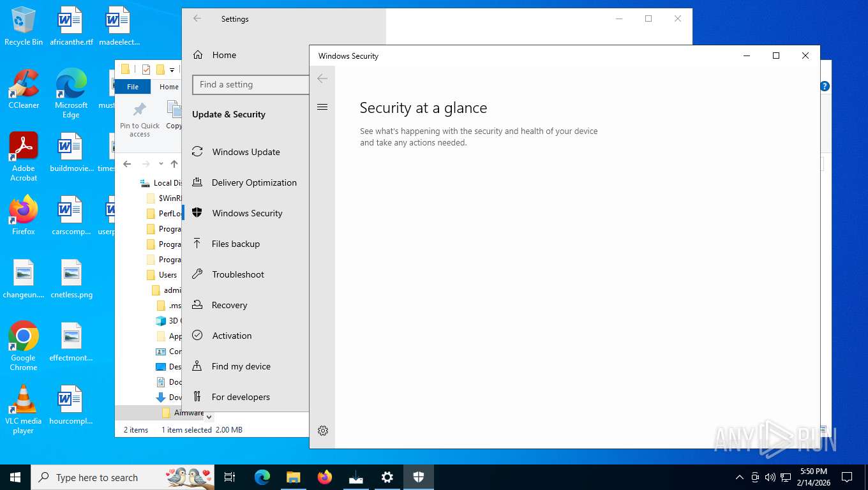The width and height of the screenshot is (868, 490).
Task: Select Local Disk in Explorer tree
Action: [162, 183]
